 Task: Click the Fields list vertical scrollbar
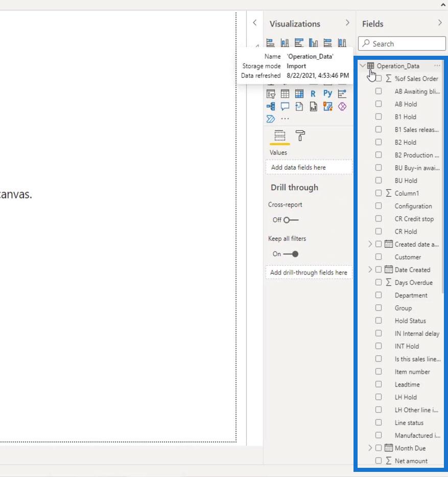[443, 176]
